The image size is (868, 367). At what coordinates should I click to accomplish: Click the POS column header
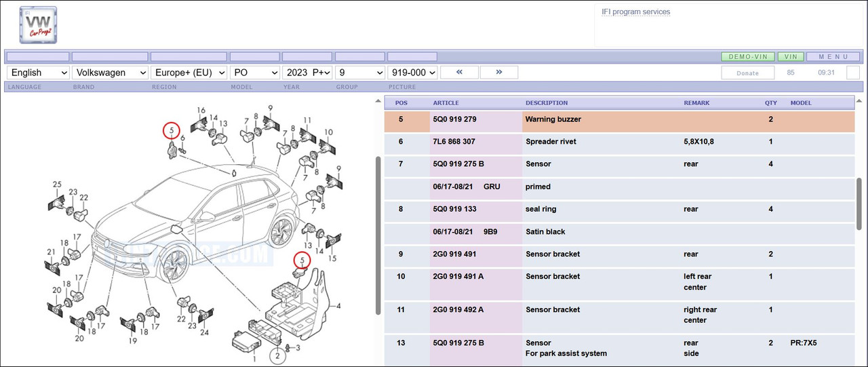(x=401, y=103)
